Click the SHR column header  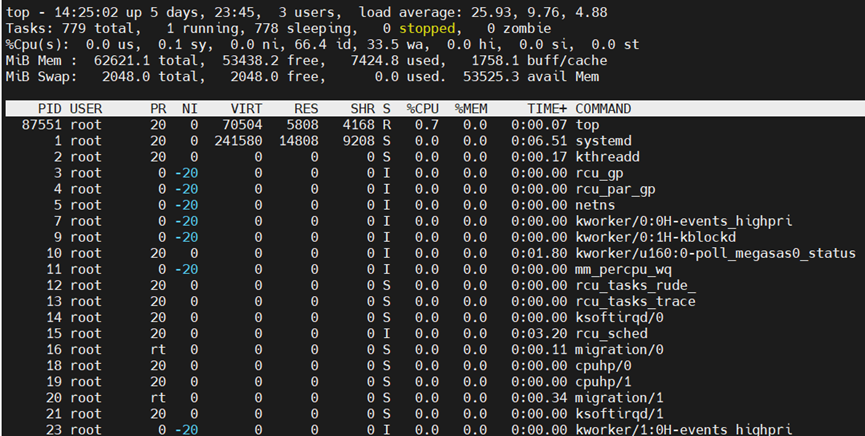coord(362,109)
